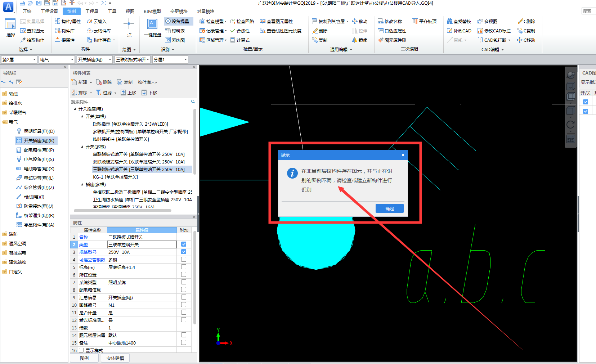596x364 pixels.
Task: Open 计算式 tool
Action: pos(240,40)
